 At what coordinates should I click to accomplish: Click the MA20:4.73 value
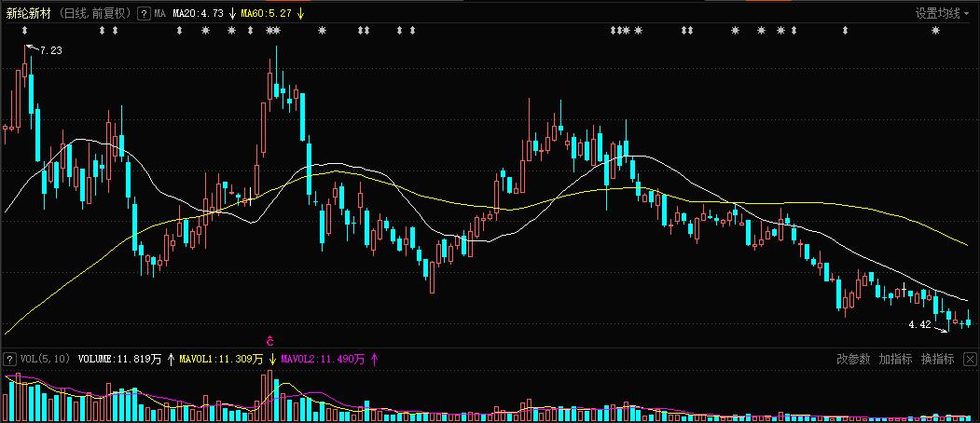[x=198, y=13]
